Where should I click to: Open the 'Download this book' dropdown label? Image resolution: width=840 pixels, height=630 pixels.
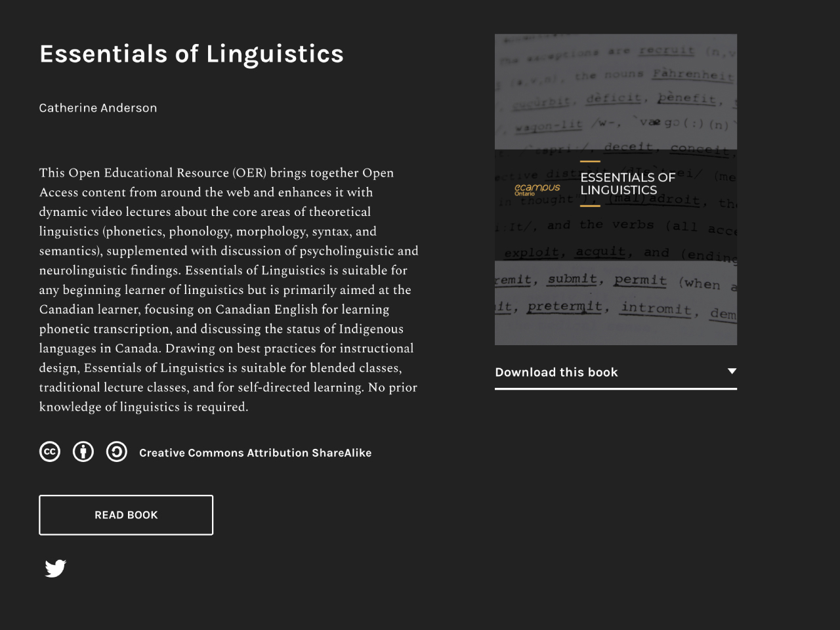pyautogui.click(x=556, y=372)
